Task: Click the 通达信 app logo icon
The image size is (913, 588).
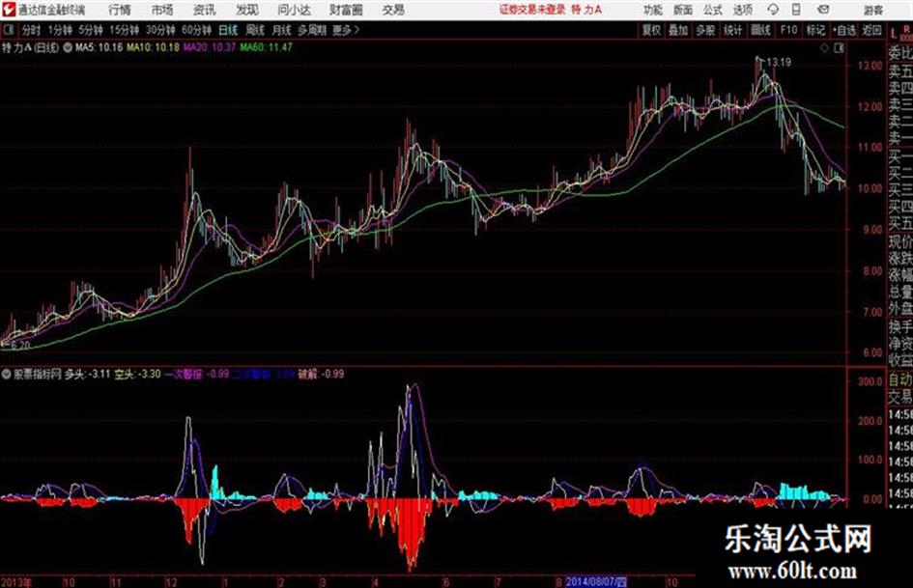Action: coord(9,10)
